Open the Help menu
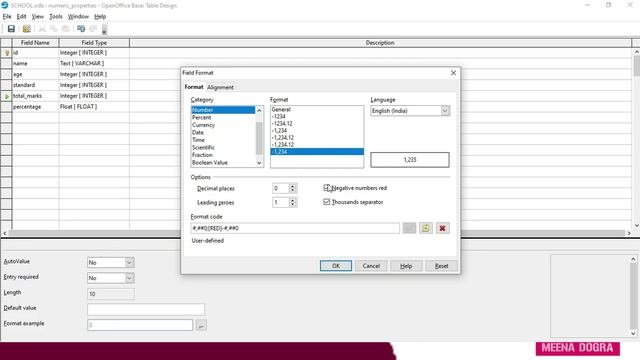This screenshot has width=640, height=360. click(100, 17)
